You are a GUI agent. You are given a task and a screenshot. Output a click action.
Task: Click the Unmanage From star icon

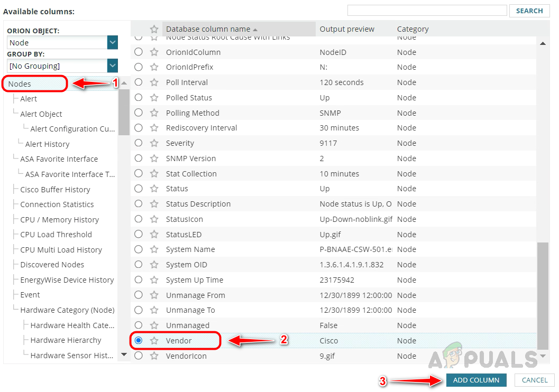click(x=154, y=295)
